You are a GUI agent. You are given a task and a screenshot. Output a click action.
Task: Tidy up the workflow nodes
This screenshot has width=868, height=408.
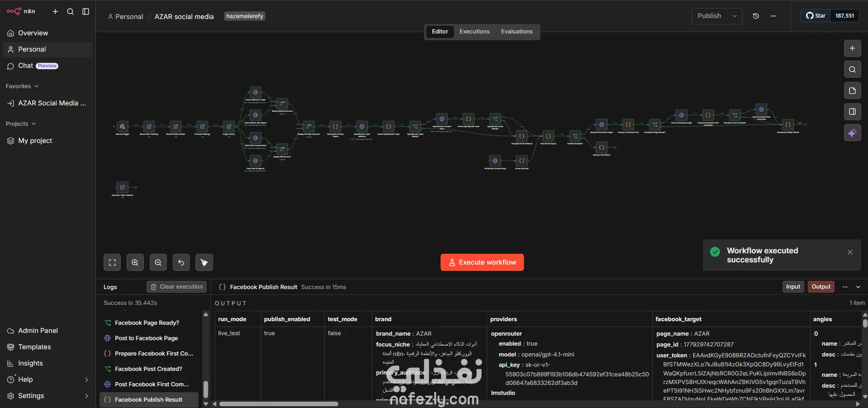(204, 262)
